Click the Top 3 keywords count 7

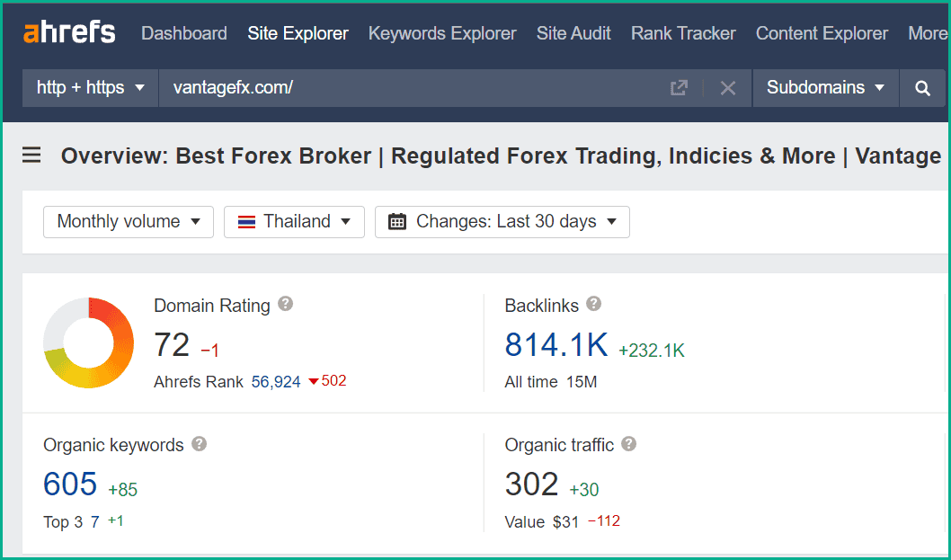[x=95, y=521]
